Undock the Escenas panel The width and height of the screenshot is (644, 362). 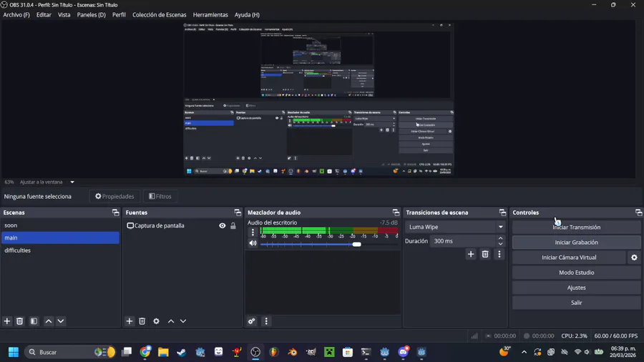(x=115, y=212)
